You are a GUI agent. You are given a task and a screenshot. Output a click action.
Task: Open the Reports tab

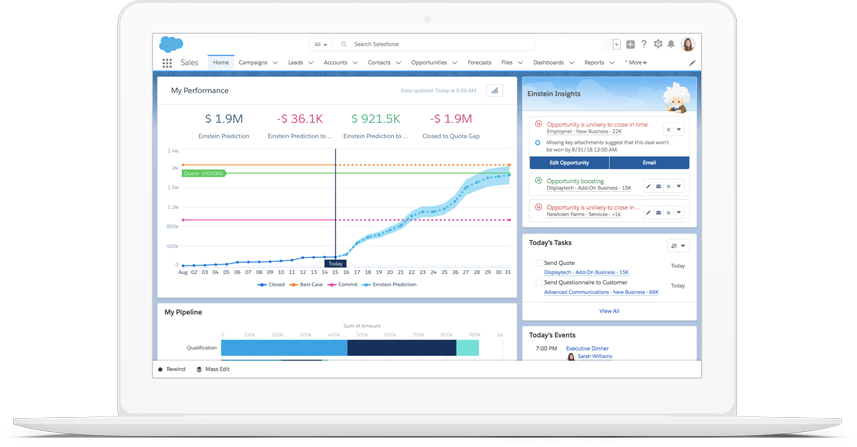pos(594,63)
